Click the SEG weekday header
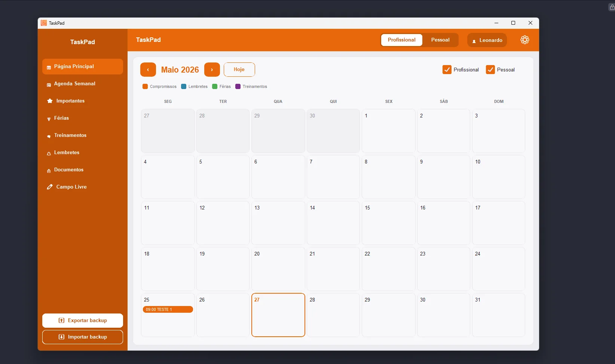Screen dimensions: 615x364 [x=168, y=101]
